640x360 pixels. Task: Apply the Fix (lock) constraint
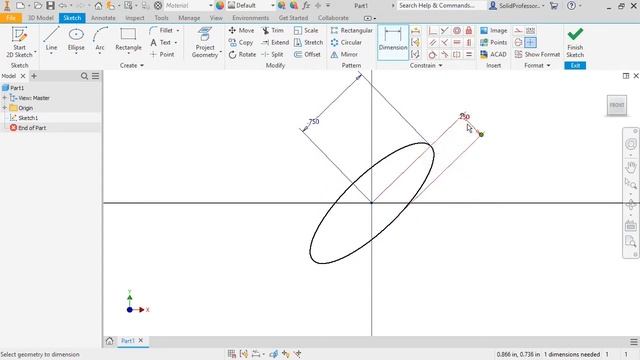pyautogui.click(x=469, y=31)
